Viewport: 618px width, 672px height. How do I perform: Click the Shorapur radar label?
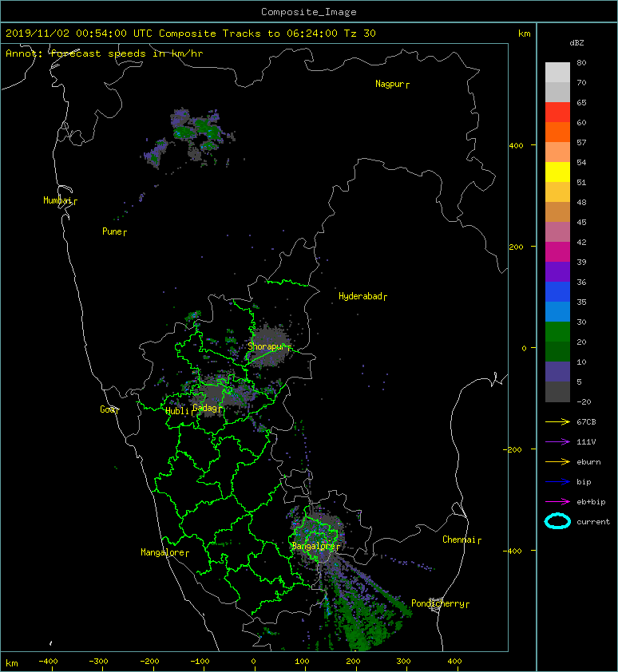coord(265,346)
